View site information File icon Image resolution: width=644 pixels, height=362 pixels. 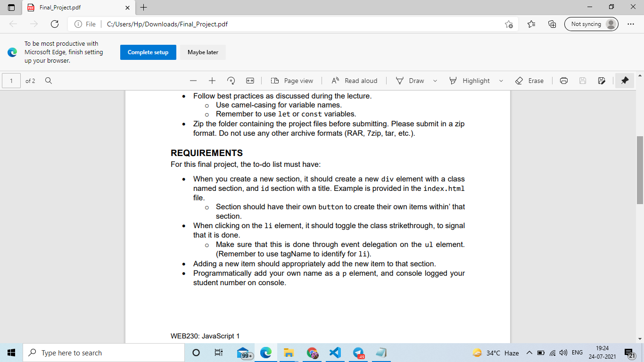[85, 24]
